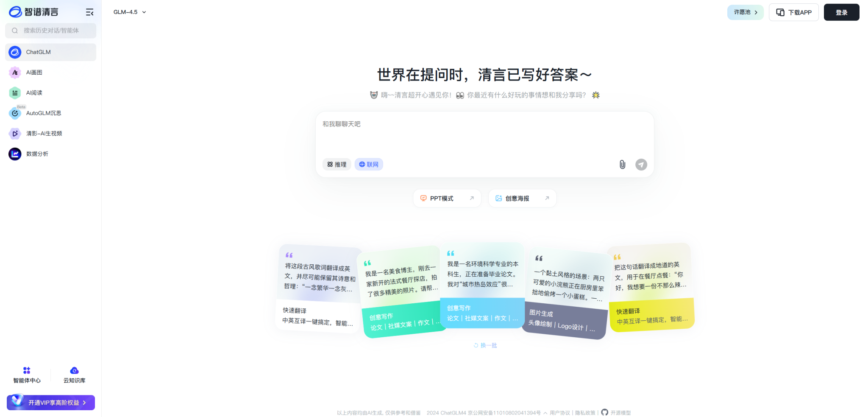Expand the GLM-4.5 model dropdown

[130, 12]
